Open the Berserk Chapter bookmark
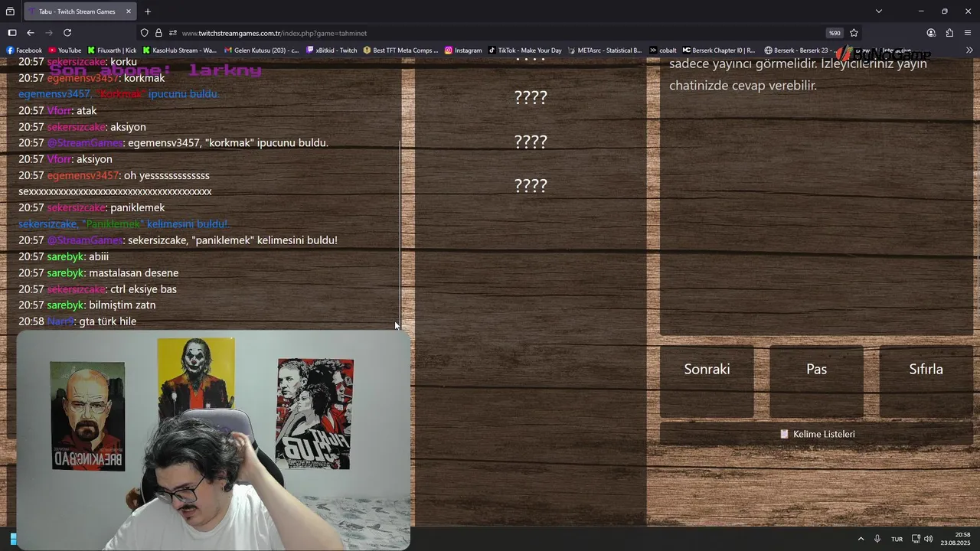 [719, 51]
